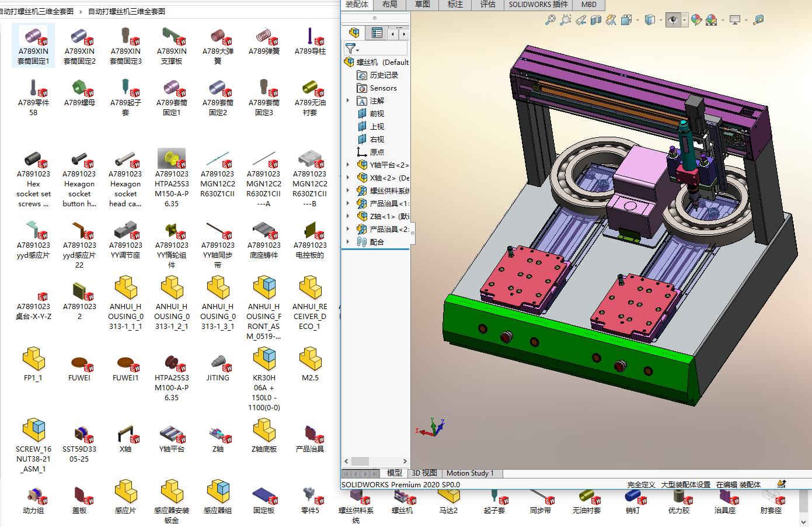Select the Y轴平台 assembly file

(x=172, y=439)
